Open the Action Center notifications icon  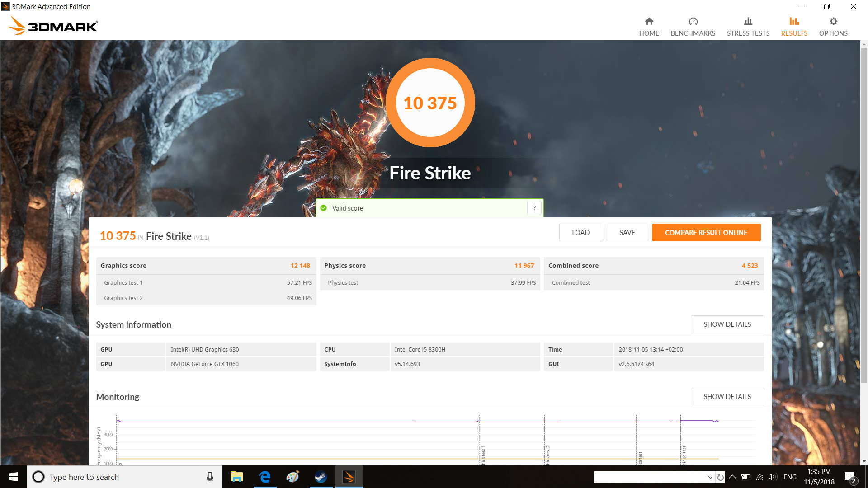850,477
